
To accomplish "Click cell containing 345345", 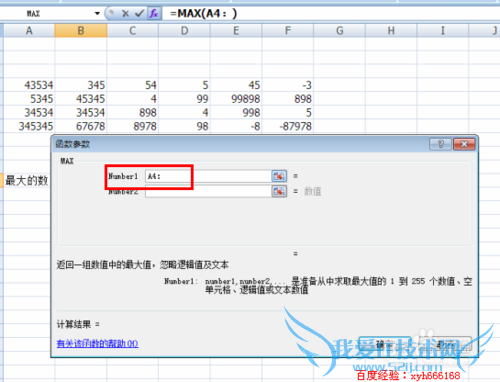I will pos(29,126).
